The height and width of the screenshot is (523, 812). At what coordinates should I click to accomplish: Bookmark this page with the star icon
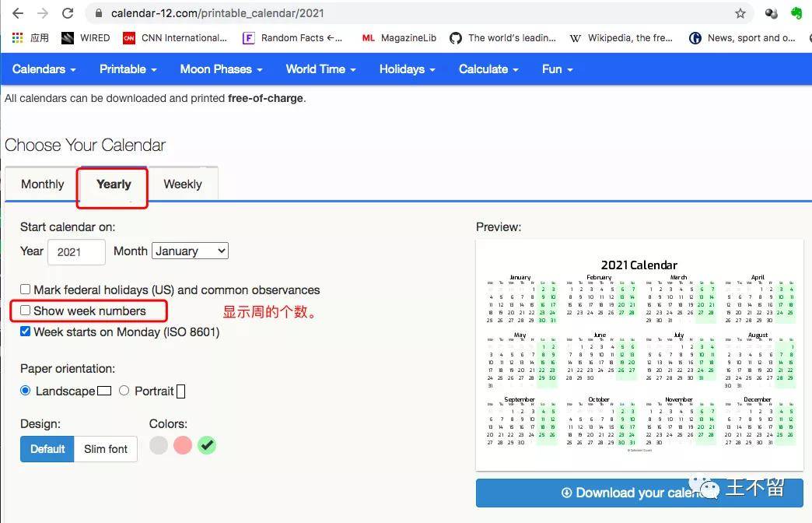coord(740,13)
